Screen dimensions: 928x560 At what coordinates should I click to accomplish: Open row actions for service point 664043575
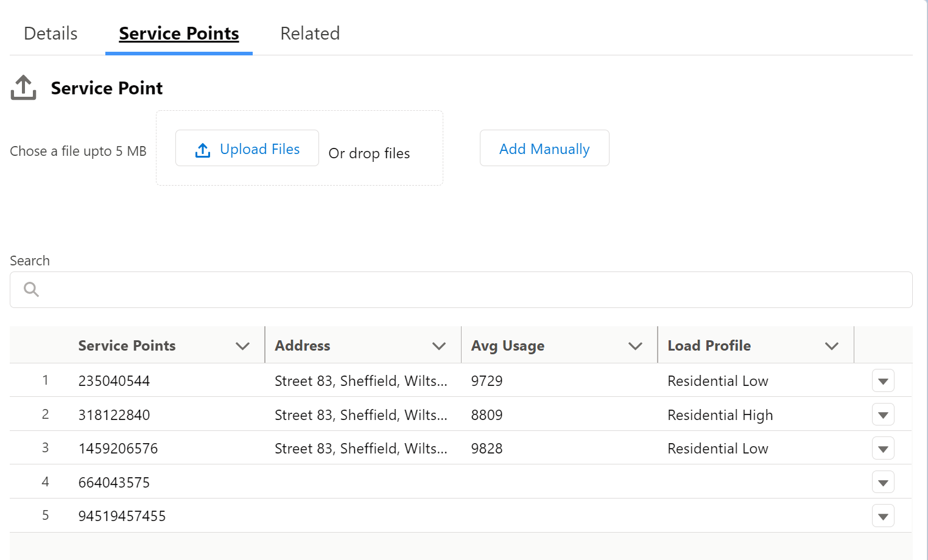[883, 481]
